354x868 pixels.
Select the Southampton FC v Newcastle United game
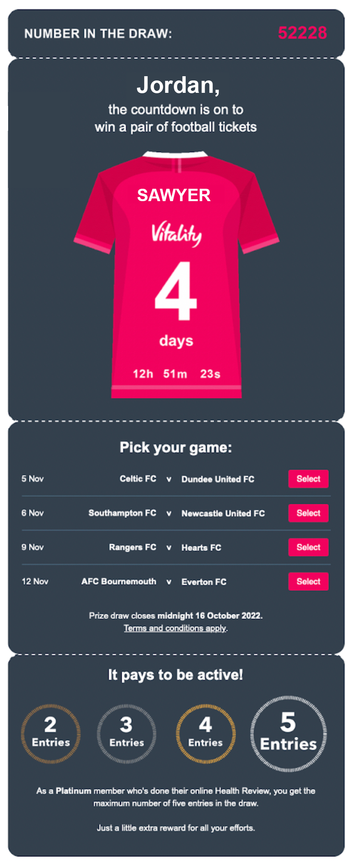tap(308, 513)
